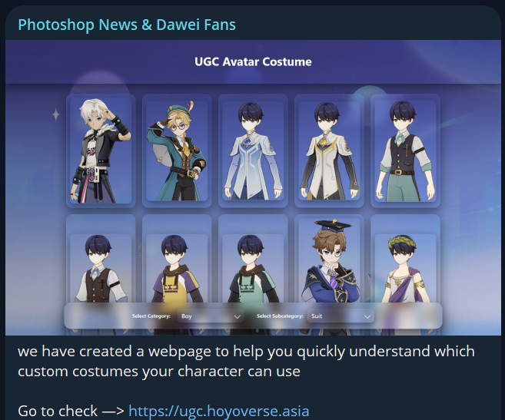This screenshot has width=505, height=420.
Task: Expand the Select Subcategory dropdown showing Suit
Action: coord(341,316)
